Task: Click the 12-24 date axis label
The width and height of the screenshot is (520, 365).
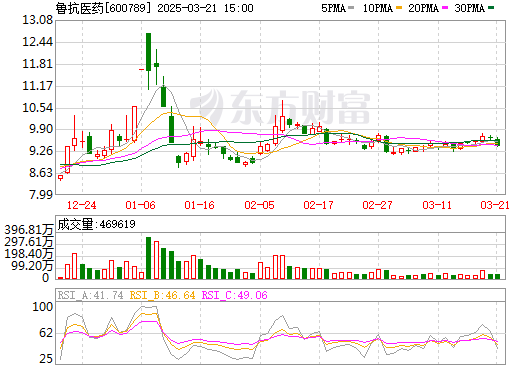Action: (81, 205)
